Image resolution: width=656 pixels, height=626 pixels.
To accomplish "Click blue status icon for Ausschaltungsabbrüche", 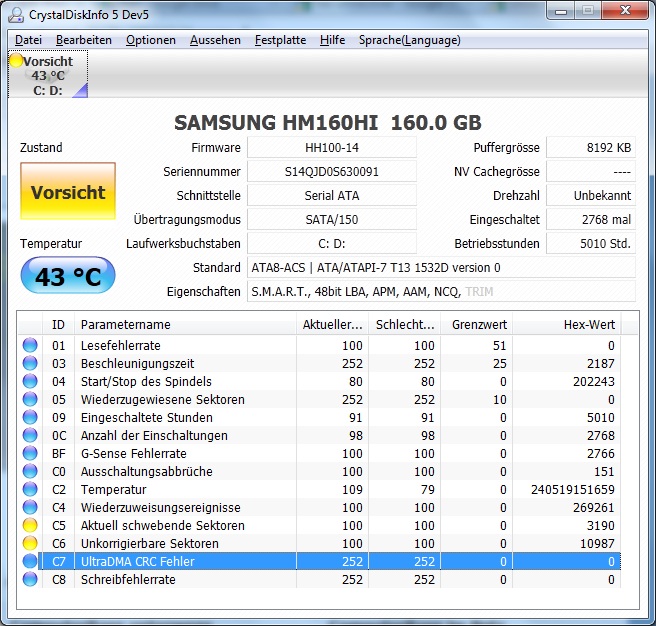I will pyautogui.click(x=30, y=471).
